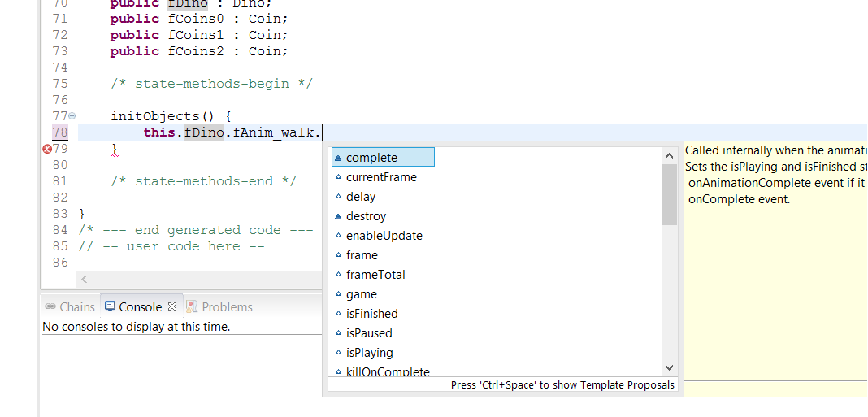Click the property icon beside 'game'

coord(338,294)
